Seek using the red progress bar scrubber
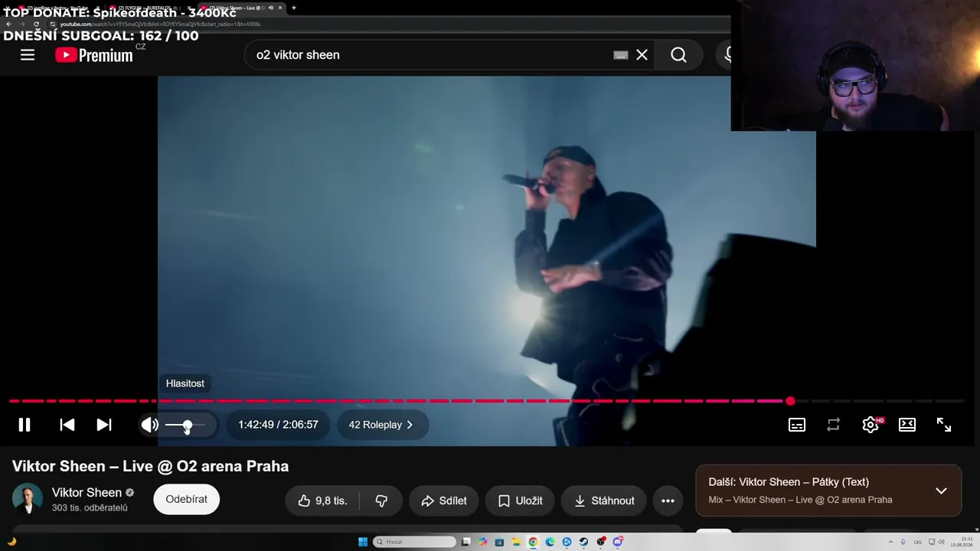This screenshot has width=980, height=551. [x=790, y=401]
